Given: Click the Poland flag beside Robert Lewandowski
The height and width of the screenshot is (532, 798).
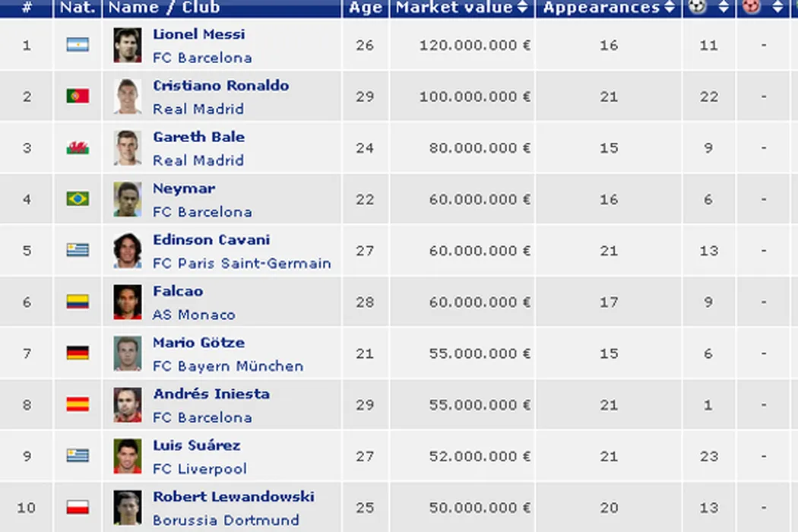Looking at the screenshot, I should [x=78, y=507].
